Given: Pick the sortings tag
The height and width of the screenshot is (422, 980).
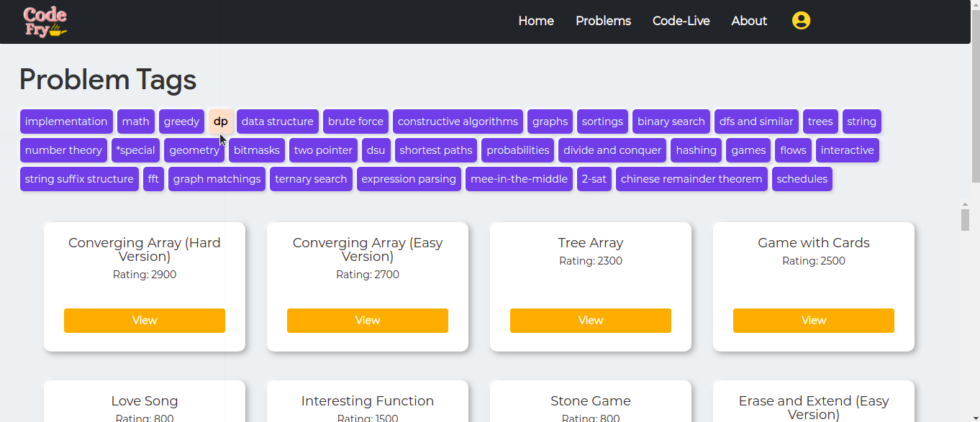Looking at the screenshot, I should [x=602, y=121].
